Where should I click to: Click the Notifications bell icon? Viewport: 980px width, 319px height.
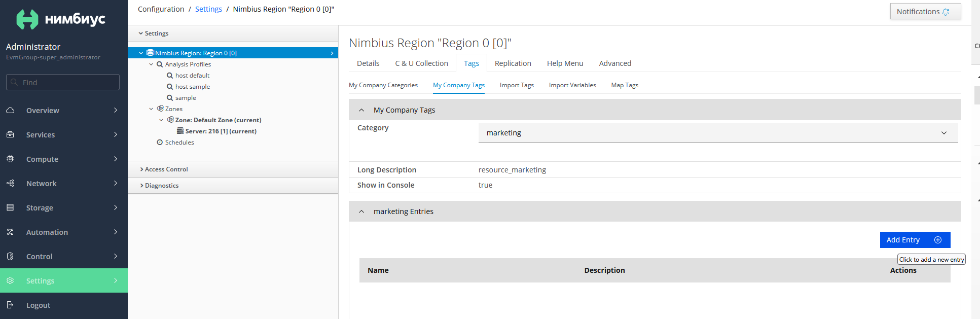point(946,12)
